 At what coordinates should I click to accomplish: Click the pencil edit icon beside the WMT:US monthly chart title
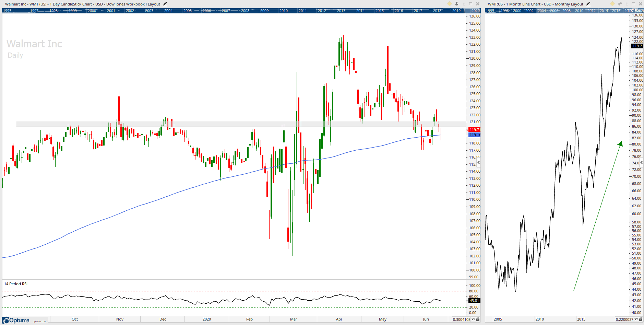pos(588,4)
